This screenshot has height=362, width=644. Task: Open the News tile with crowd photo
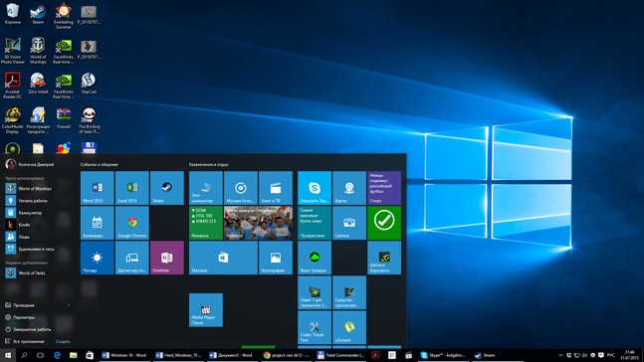[259, 223]
